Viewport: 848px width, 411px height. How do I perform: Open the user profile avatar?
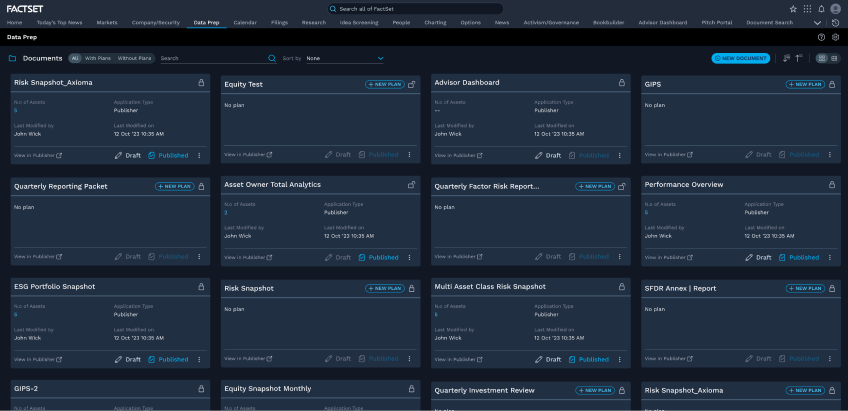click(x=836, y=9)
